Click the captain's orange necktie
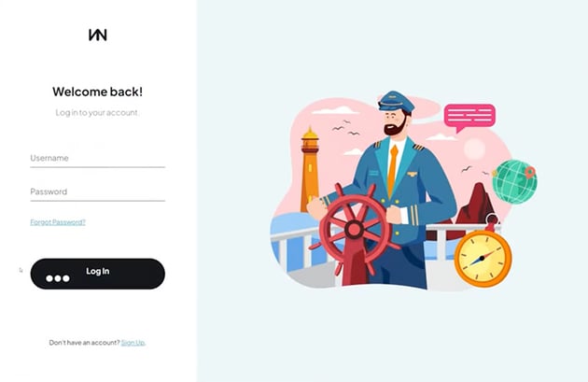Image resolution: width=588 pixels, height=382 pixels. [x=393, y=170]
